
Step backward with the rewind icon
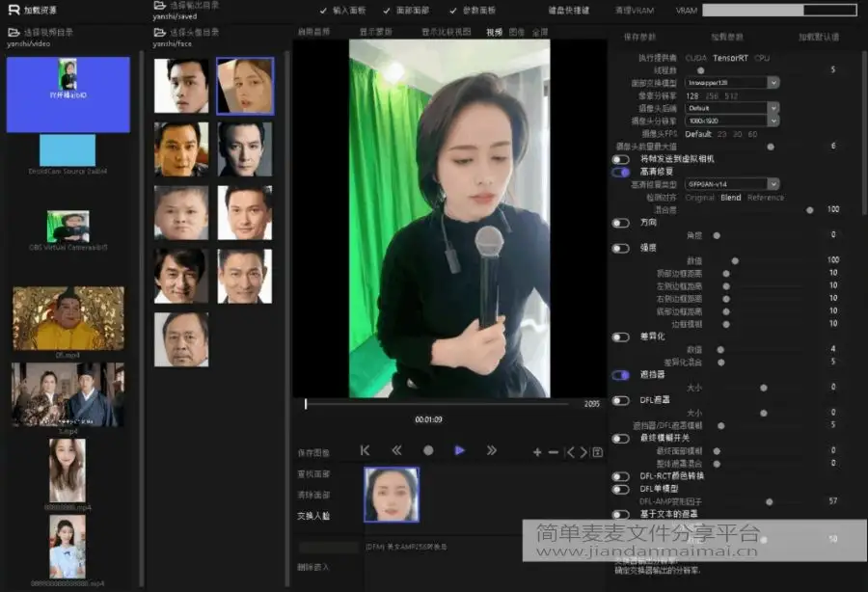(x=396, y=451)
